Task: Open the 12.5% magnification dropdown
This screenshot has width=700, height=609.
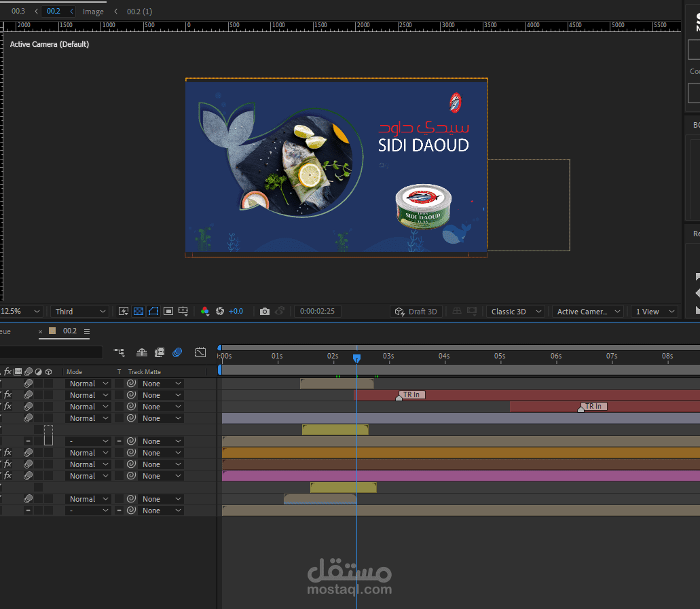Action: click(x=20, y=311)
